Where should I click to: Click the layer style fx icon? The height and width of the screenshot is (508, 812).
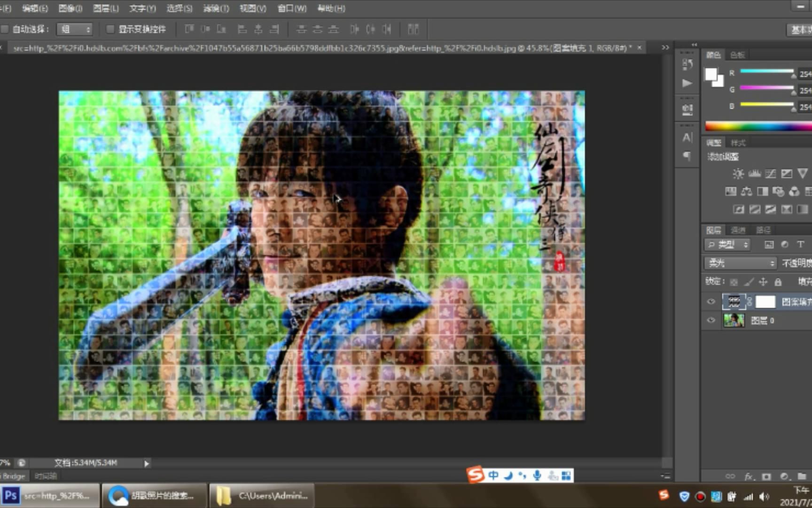click(x=749, y=476)
